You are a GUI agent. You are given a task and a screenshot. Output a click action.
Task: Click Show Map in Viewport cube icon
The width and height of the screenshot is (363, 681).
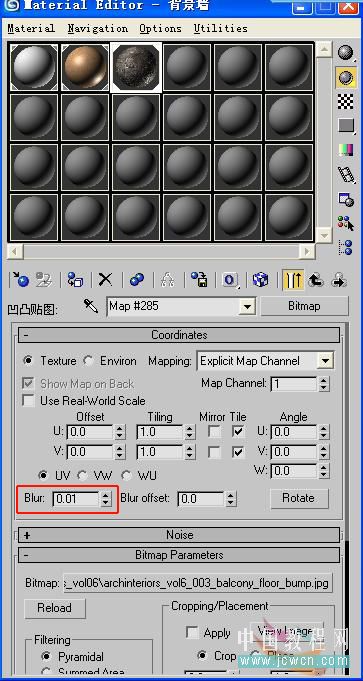pyautogui.click(x=260, y=280)
